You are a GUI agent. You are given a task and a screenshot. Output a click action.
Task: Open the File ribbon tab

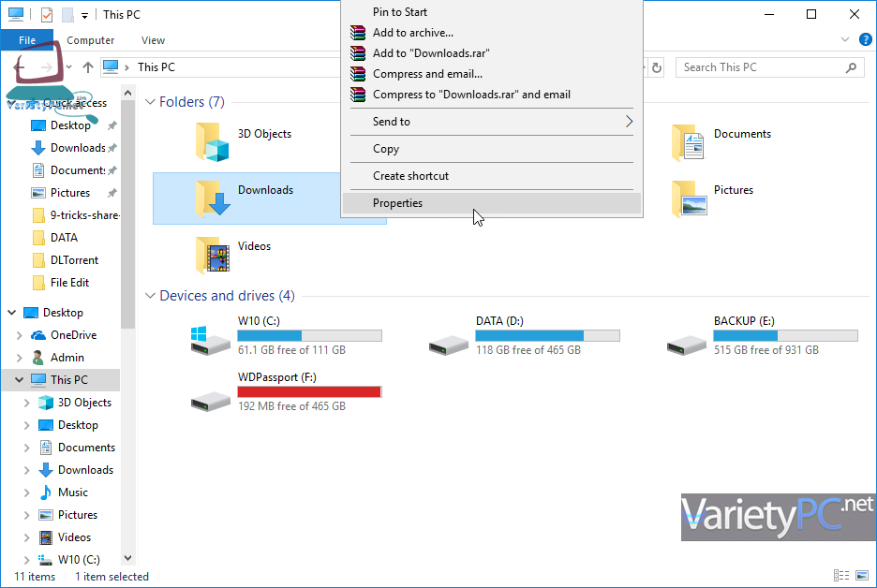[x=27, y=40]
